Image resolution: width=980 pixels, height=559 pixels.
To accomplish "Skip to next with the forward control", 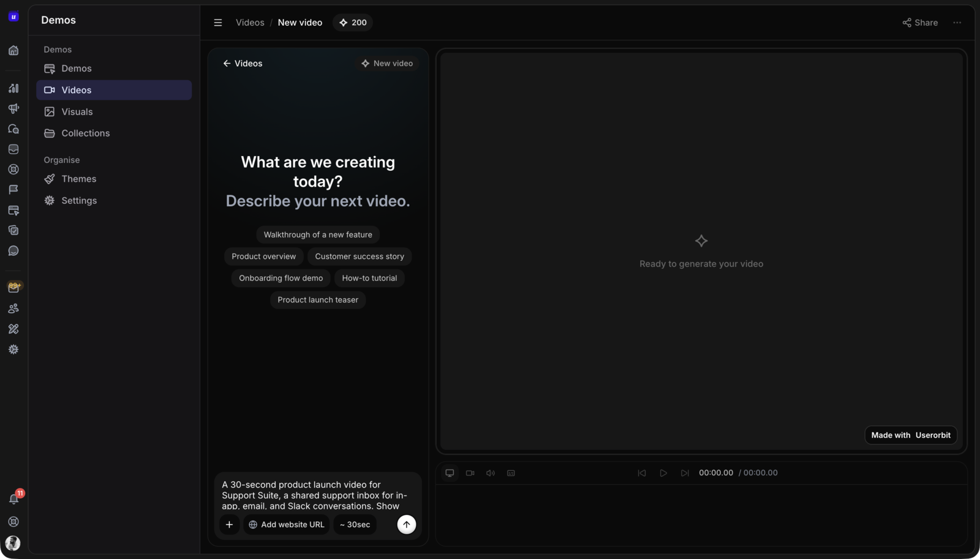I will coord(685,473).
